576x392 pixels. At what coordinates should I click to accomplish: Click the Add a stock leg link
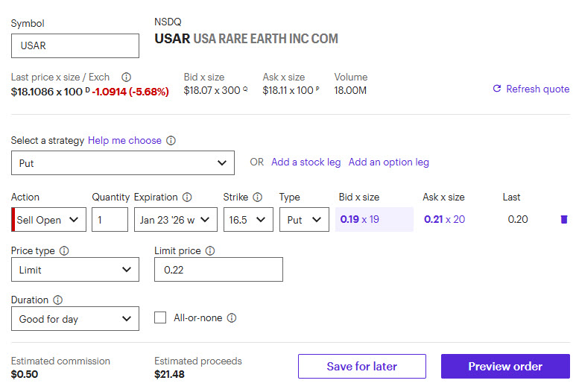306,162
